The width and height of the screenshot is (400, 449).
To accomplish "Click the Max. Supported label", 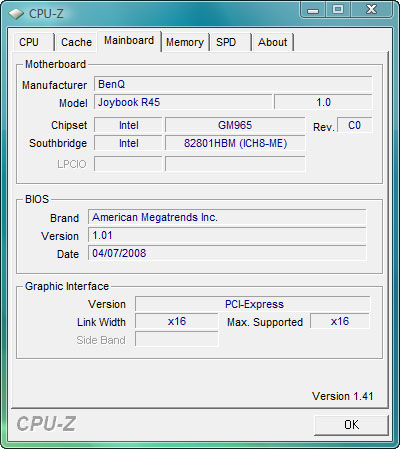I will (265, 322).
